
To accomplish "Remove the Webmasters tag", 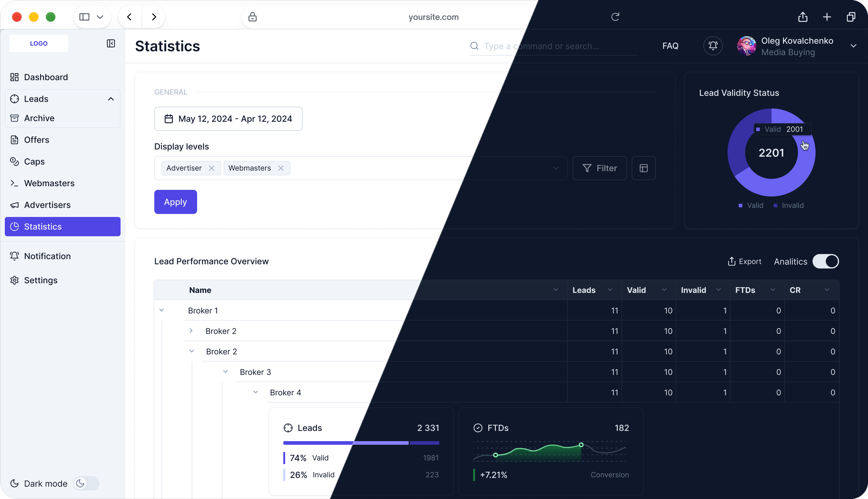I will pyautogui.click(x=281, y=168).
